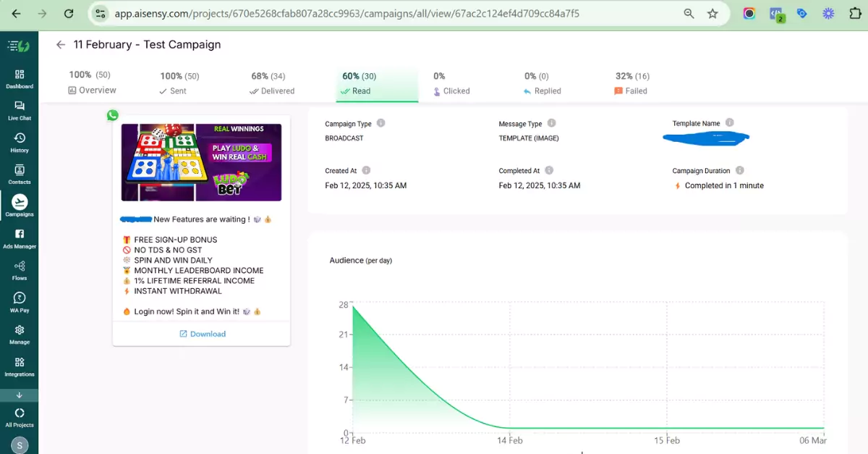The width and height of the screenshot is (868, 454).
Task: Switch to the Overview tab
Action: pyautogui.click(x=92, y=83)
